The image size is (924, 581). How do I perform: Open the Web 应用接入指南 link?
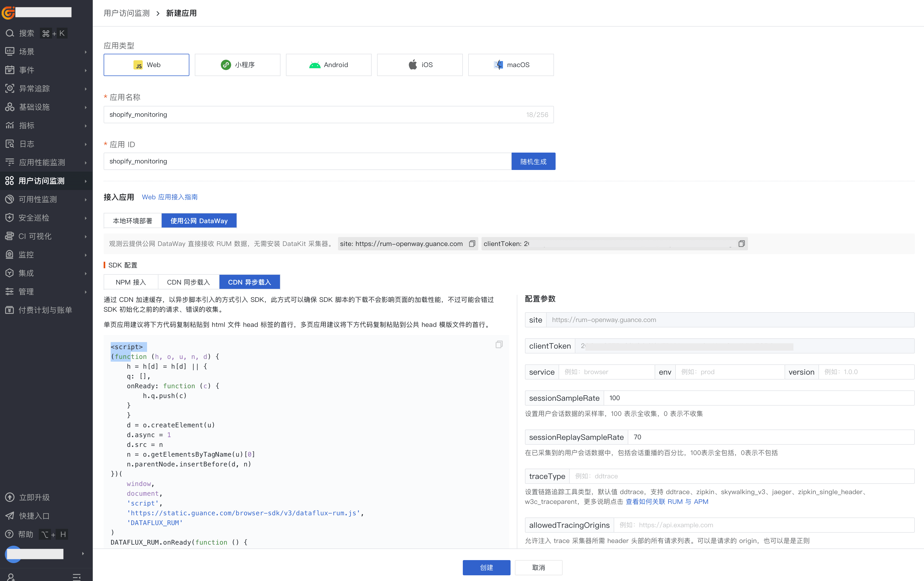(170, 197)
